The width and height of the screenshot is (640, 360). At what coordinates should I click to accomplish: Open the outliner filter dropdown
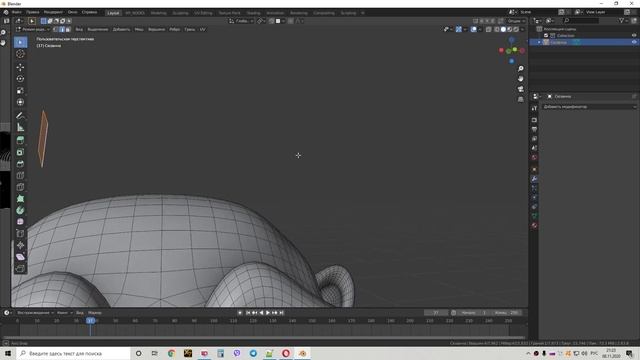(623, 20)
